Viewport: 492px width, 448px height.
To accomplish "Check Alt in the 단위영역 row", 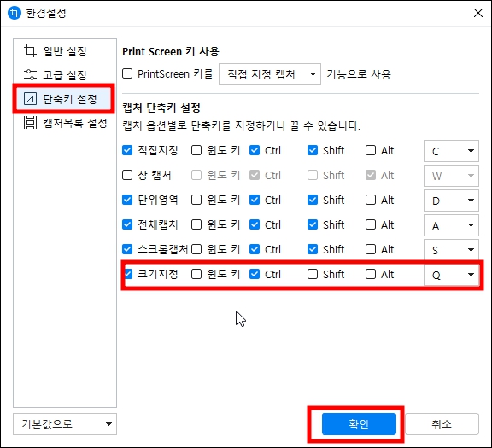I will (x=371, y=200).
